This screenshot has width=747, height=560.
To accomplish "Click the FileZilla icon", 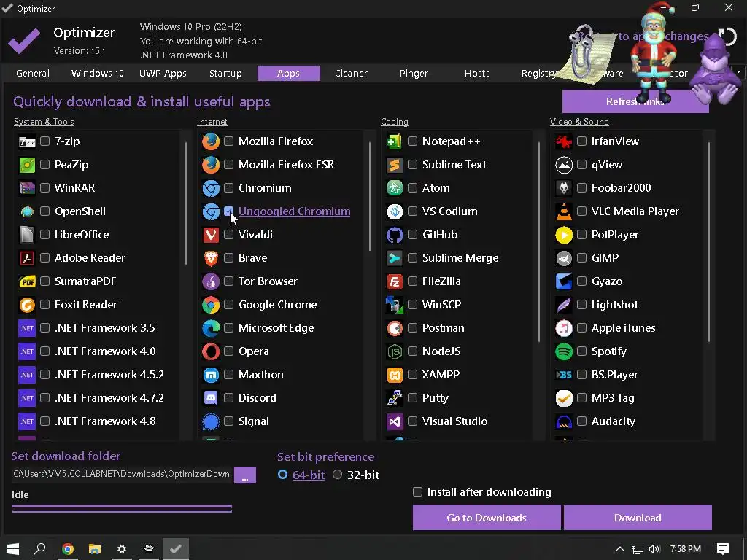I will [x=395, y=281].
